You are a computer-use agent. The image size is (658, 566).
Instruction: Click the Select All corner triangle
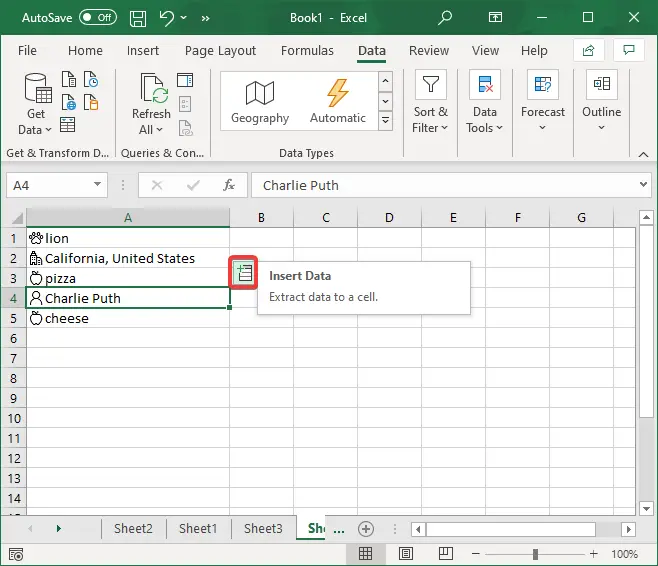[17, 218]
